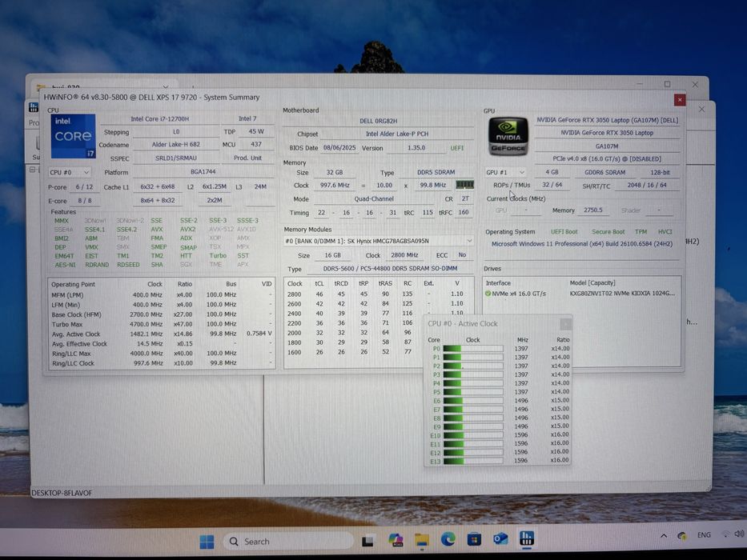
Task: Open Task View from the taskbar
Action: pos(367,541)
